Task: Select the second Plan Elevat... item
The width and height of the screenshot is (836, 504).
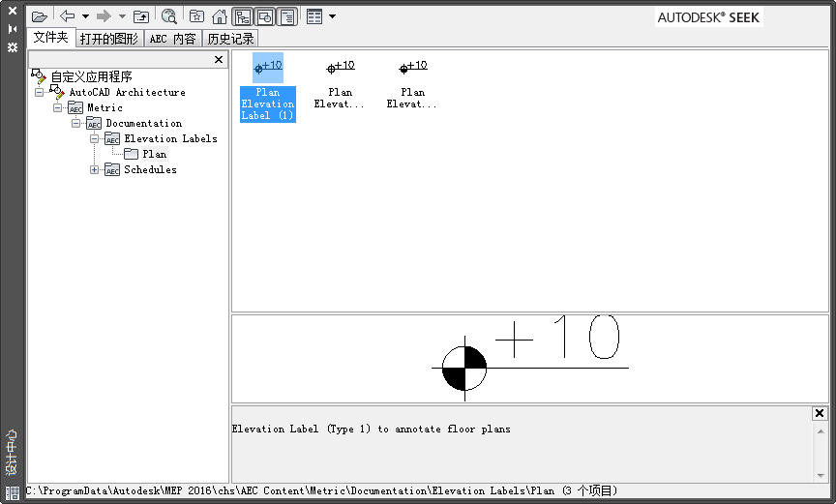Action: 341,83
